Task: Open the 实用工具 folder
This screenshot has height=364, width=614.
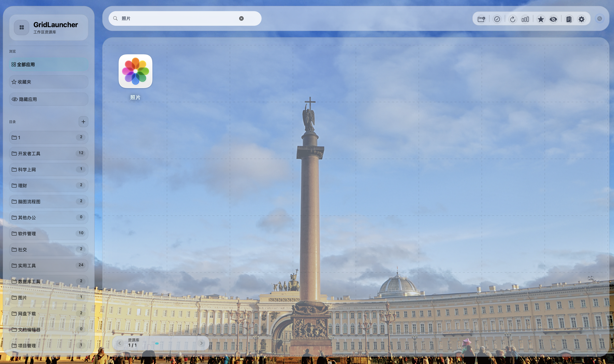Action: (48, 265)
